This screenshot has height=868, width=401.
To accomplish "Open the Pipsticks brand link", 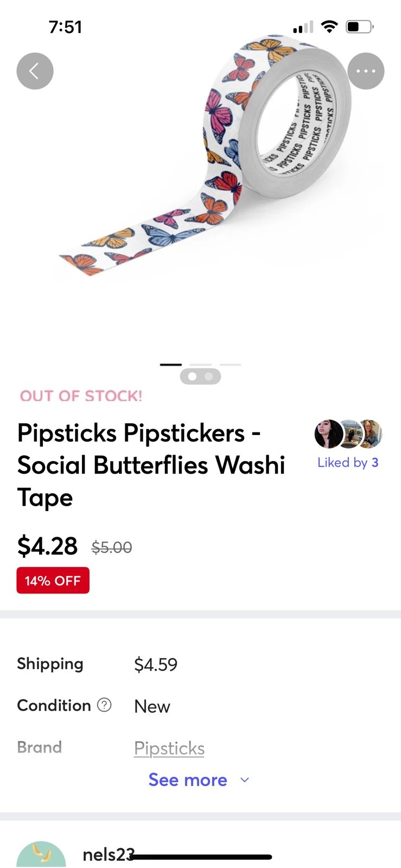I will click(x=169, y=748).
